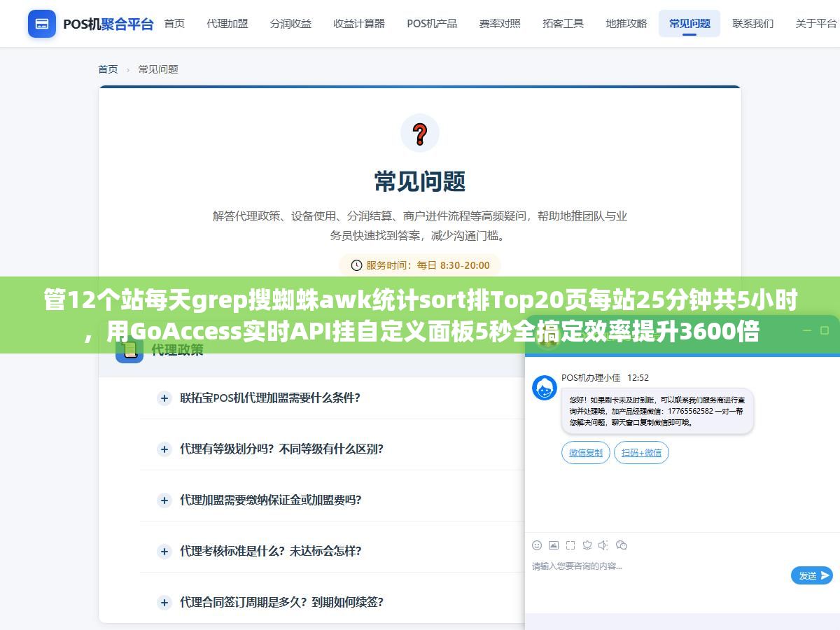Image resolution: width=840 pixels, height=630 pixels.
Task: Click the 首页 breadcrumb link
Action: pyautogui.click(x=108, y=69)
